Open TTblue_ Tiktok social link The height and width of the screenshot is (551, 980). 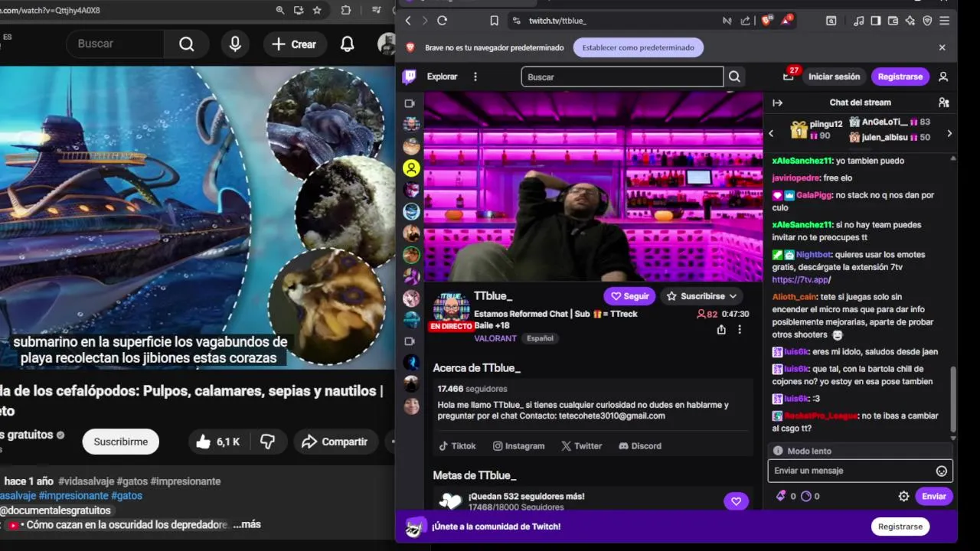457,445
